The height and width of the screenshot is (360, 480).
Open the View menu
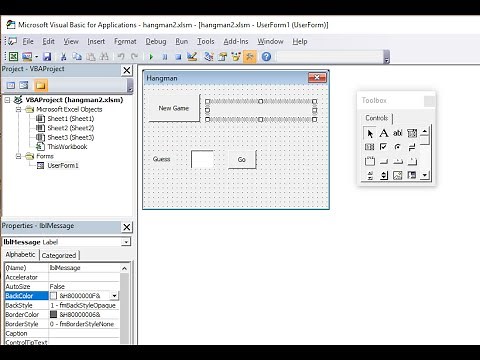(71, 41)
